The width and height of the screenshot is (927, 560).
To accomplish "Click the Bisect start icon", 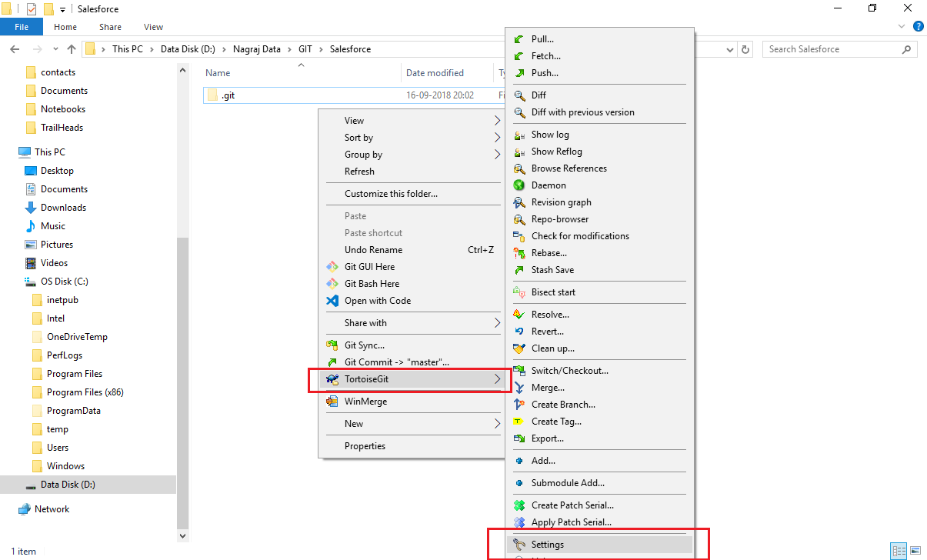I will coord(519,292).
